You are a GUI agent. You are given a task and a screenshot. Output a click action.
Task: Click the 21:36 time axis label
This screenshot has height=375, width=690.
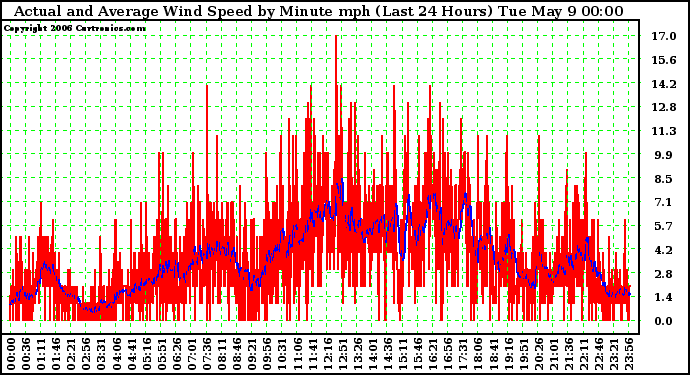(568, 354)
